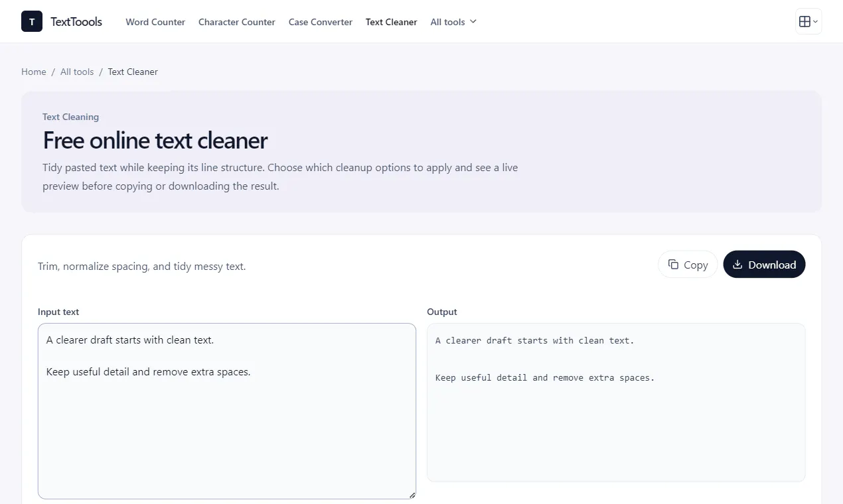This screenshot has width=843, height=504.
Task: Open All tools breadcrumb link
Action: (77, 72)
